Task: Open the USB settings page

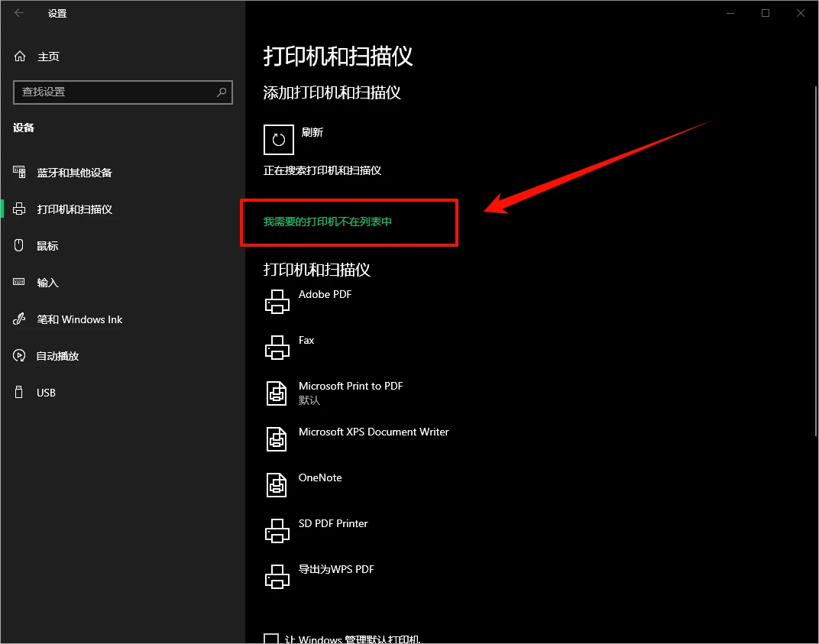Action: pos(46,393)
